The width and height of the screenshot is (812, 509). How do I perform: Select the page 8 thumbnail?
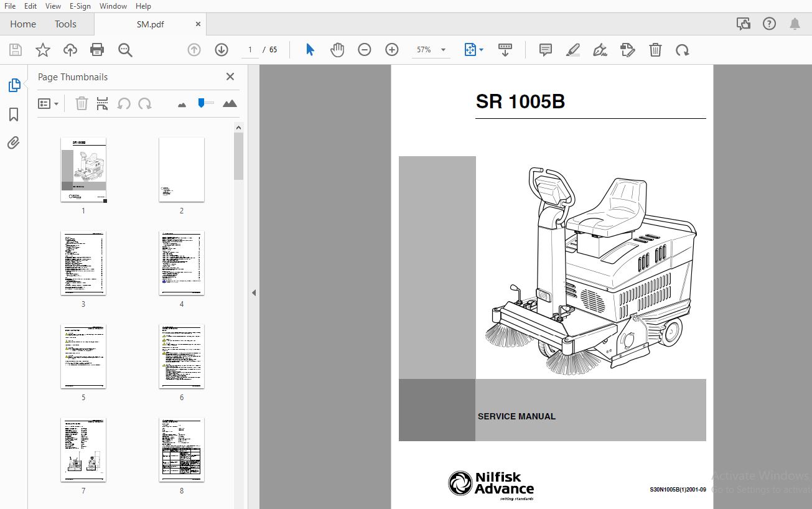pos(182,450)
